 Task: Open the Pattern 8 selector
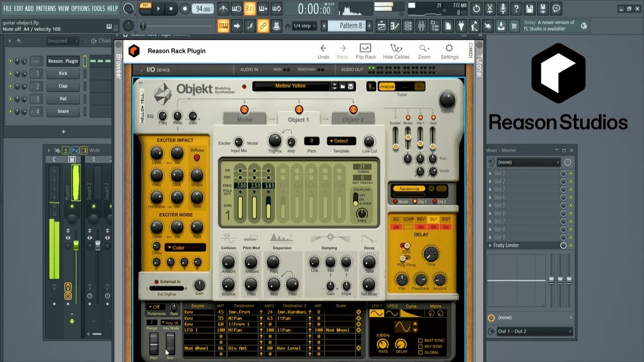(347, 26)
